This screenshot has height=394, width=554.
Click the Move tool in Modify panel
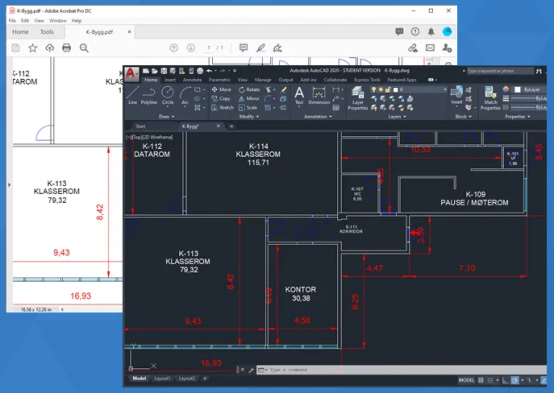(221, 89)
